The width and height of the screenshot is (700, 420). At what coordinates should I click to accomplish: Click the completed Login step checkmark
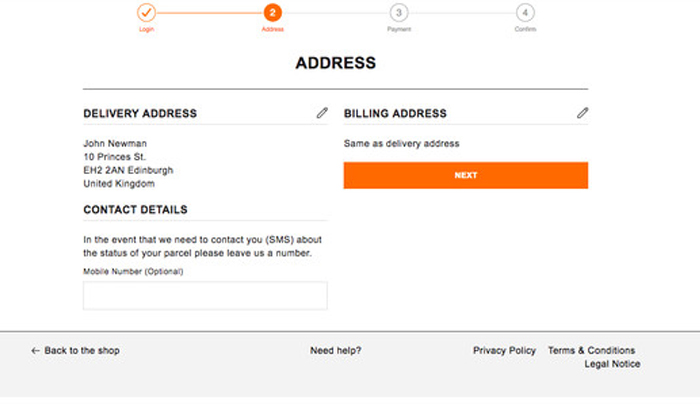(146, 12)
